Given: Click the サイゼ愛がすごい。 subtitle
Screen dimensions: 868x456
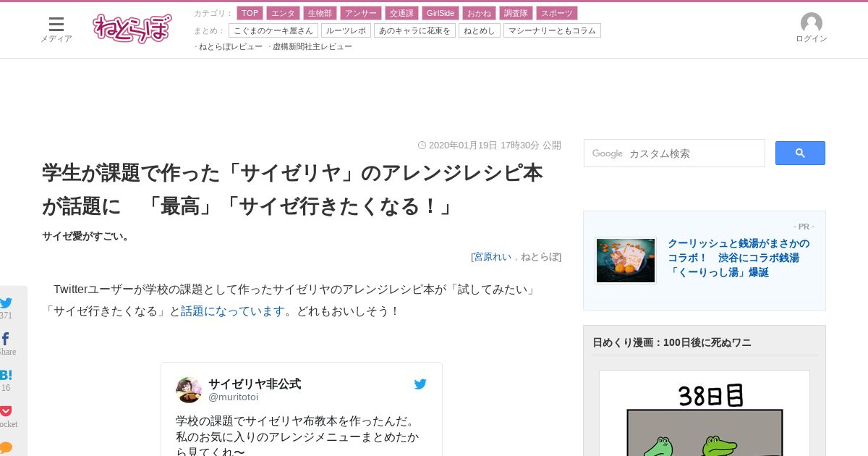Looking at the screenshot, I should pos(87,236).
